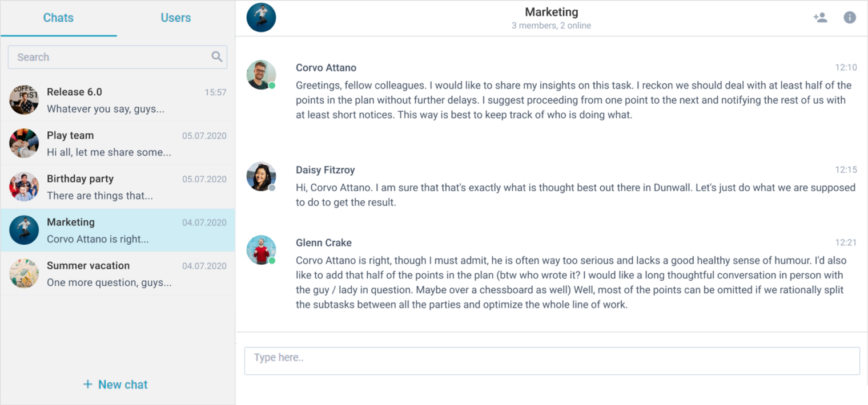
Task: Click the Marketing group avatar in the header
Action: click(x=261, y=17)
